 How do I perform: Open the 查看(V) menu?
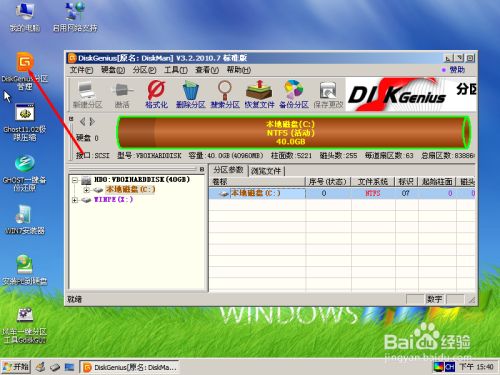(x=207, y=70)
